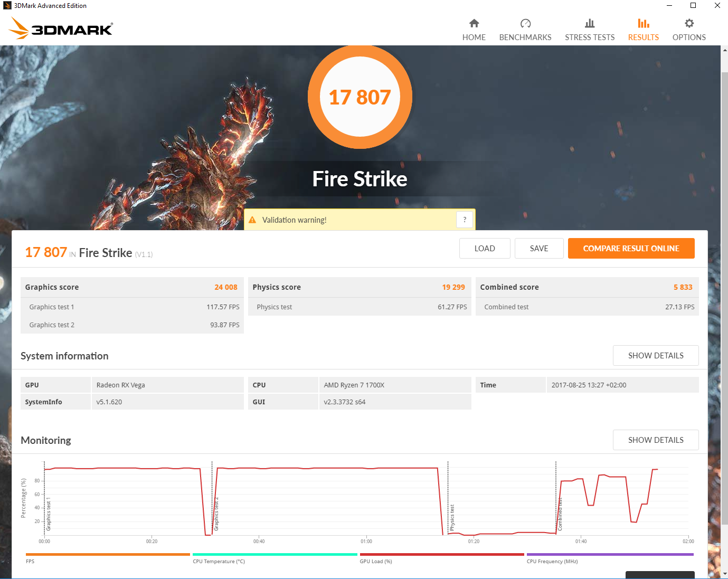This screenshot has width=728, height=579.
Task: Click Combined test marker on chart
Action: pos(560,514)
